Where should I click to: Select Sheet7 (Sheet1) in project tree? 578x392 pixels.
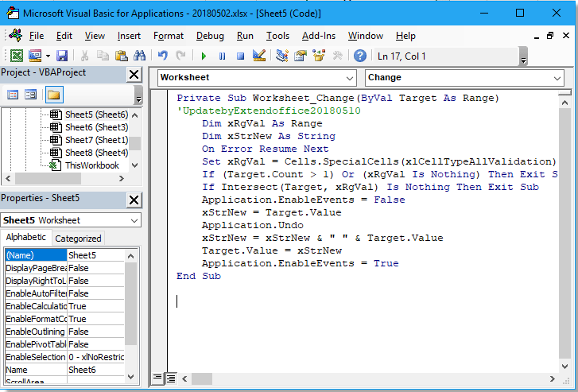(x=95, y=140)
